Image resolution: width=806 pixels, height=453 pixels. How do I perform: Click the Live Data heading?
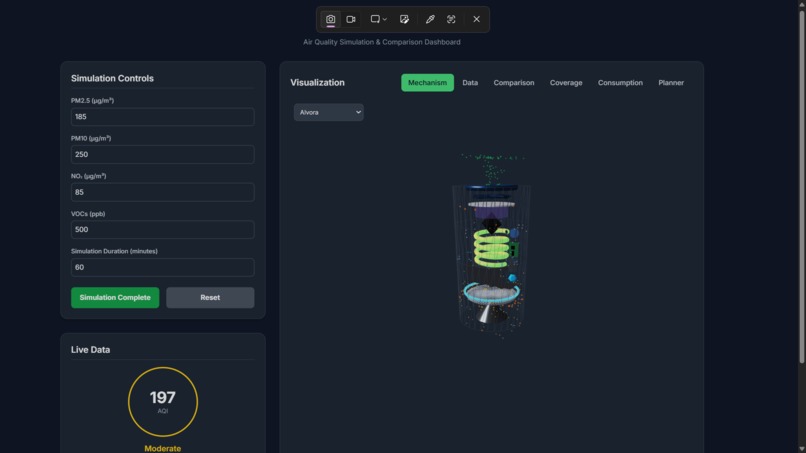(90, 350)
